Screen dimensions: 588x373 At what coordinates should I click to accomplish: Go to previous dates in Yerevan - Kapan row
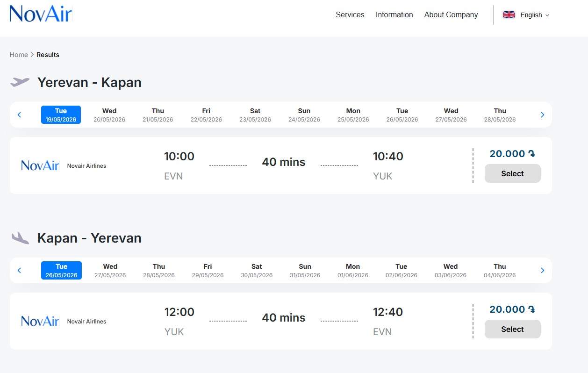click(x=19, y=115)
